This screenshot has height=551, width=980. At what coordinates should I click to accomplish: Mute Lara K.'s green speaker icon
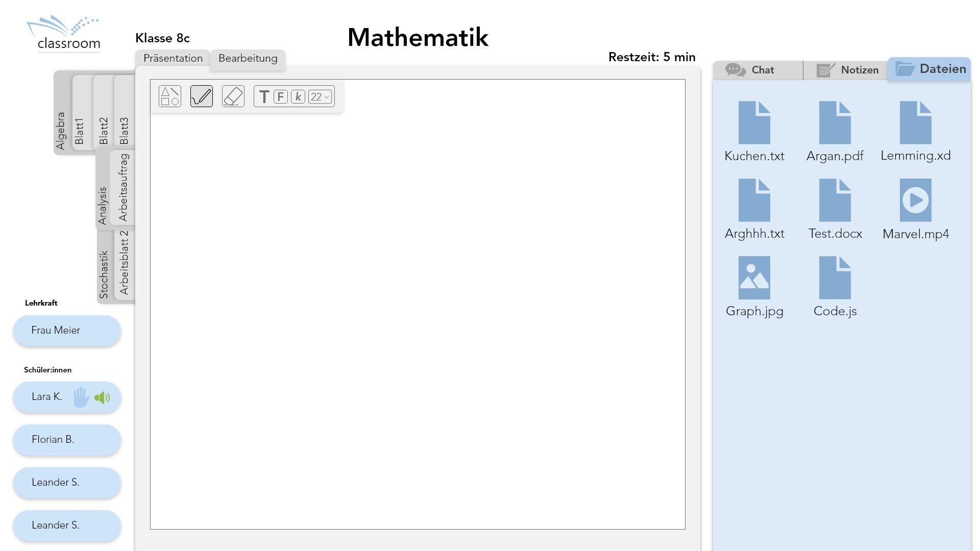point(102,397)
